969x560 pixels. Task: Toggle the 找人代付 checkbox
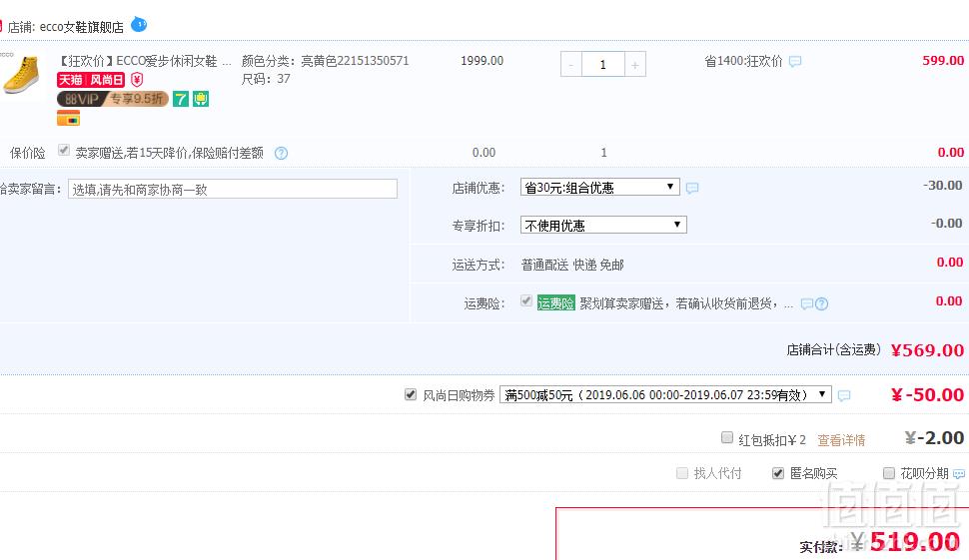pyautogui.click(x=682, y=473)
